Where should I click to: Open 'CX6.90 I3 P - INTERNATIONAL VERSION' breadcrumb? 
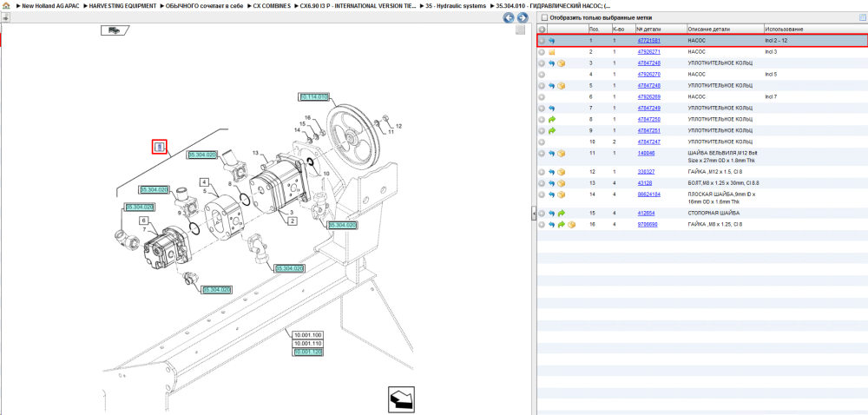pyautogui.click(x=358, y=5)
